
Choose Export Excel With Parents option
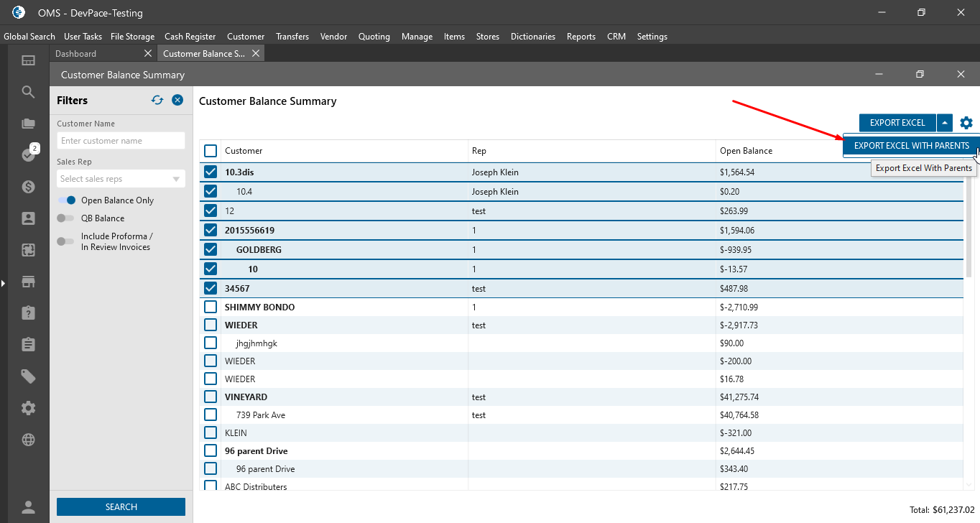click(x=911, y=146)
